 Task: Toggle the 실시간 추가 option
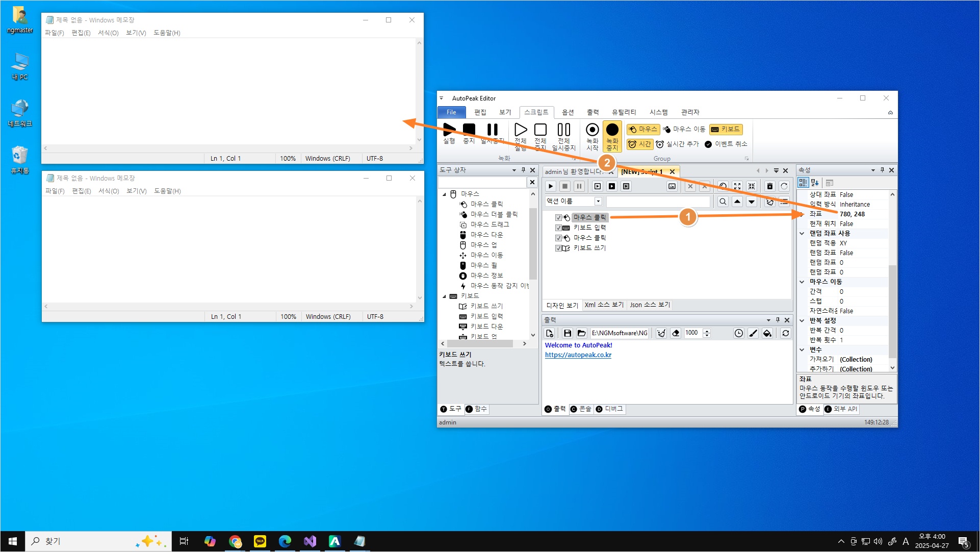click(x=678, y=144)
